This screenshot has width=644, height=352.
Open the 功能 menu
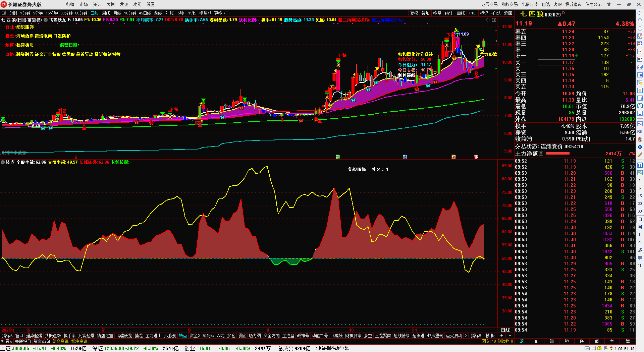(138, 4)
